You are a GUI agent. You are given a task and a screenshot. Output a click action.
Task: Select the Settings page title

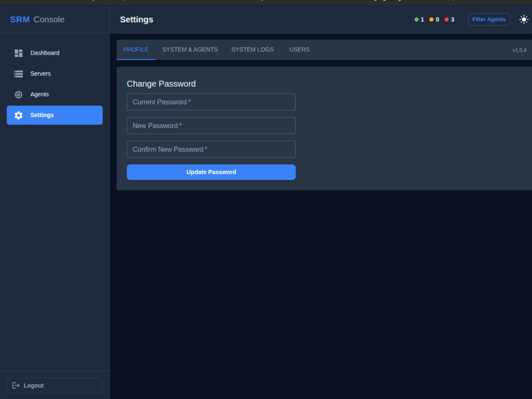(136, 20)
